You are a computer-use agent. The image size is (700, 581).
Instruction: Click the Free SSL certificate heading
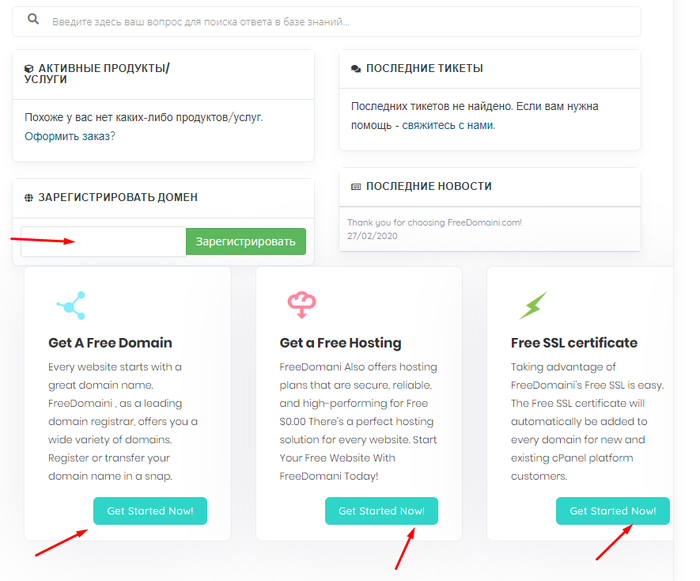574,343
